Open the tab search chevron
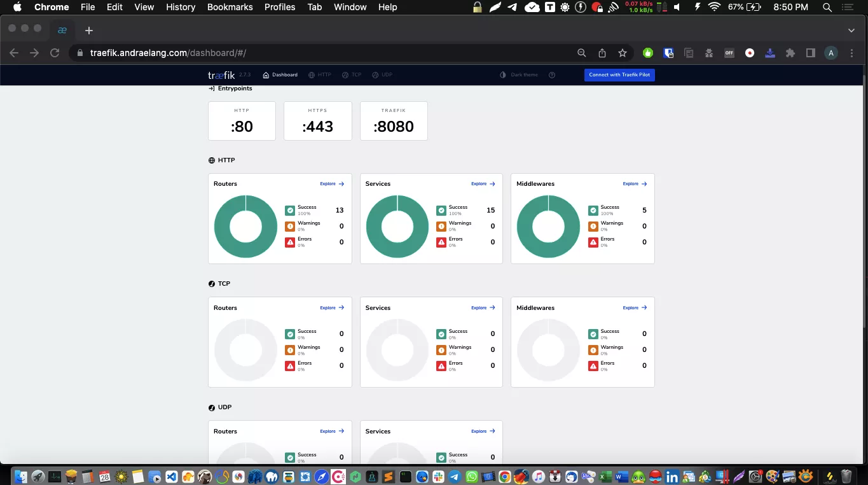Viewport: 868px width, 485px height. (x=851, y=30)
